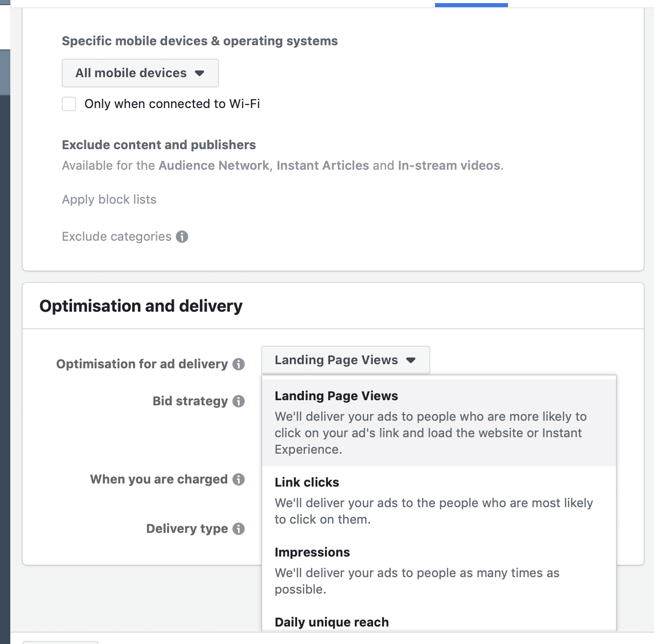Image resolution: width=654 pixels, height=644 pixels.
Task: Open the Exclude categories link
Action: (x=117, y=237)
